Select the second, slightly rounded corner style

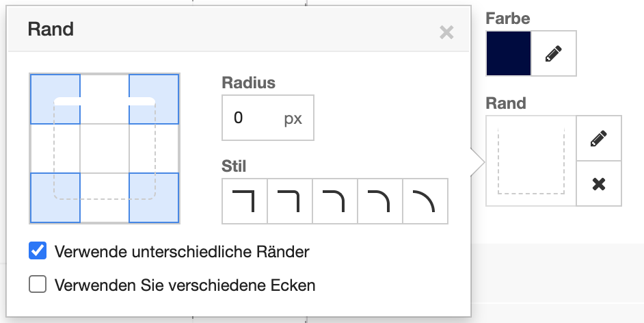click(x=290, y=202)
